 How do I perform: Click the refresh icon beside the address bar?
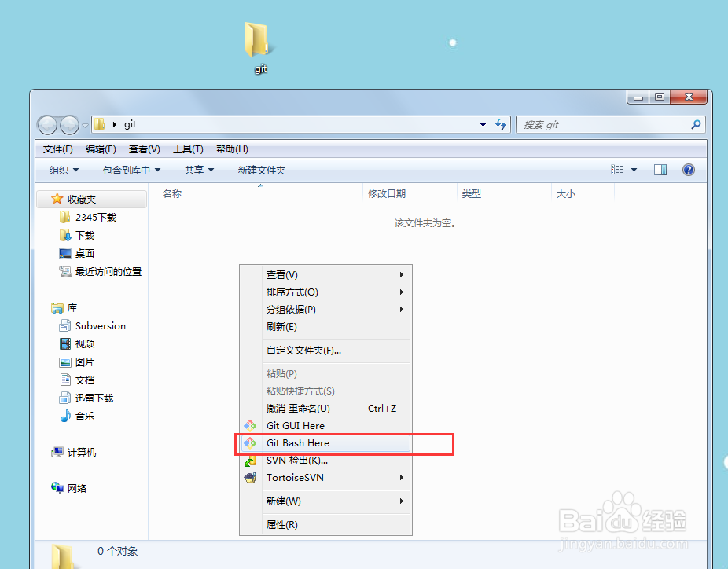point(501,124)
